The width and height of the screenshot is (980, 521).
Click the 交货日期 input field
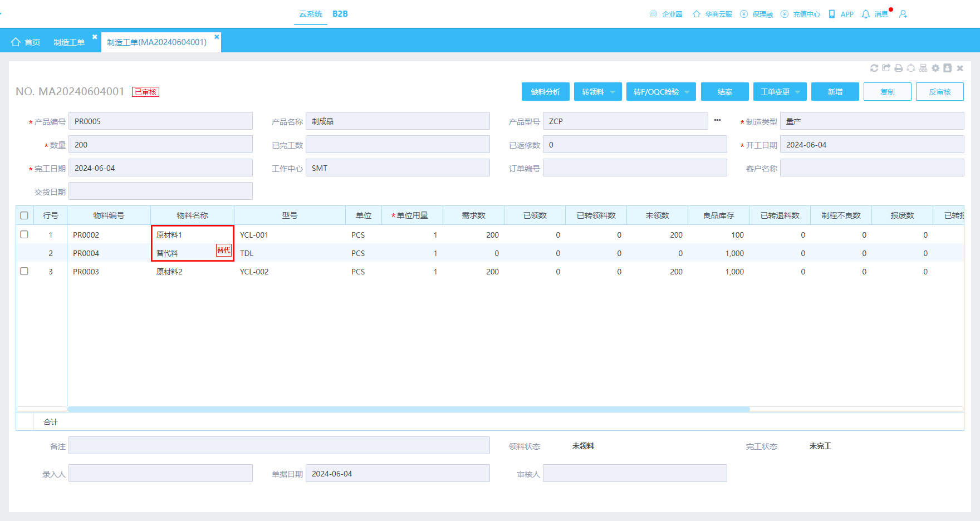pos(160,191)
